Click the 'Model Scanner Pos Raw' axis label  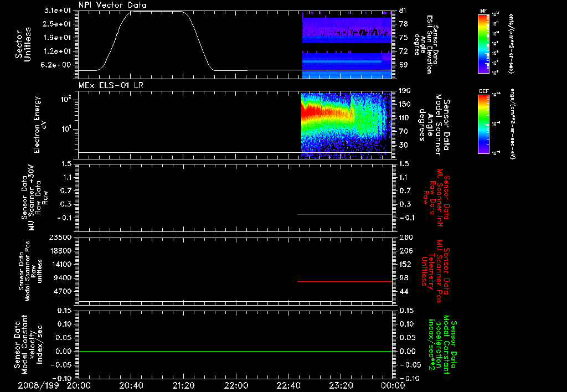click(29, 271)
